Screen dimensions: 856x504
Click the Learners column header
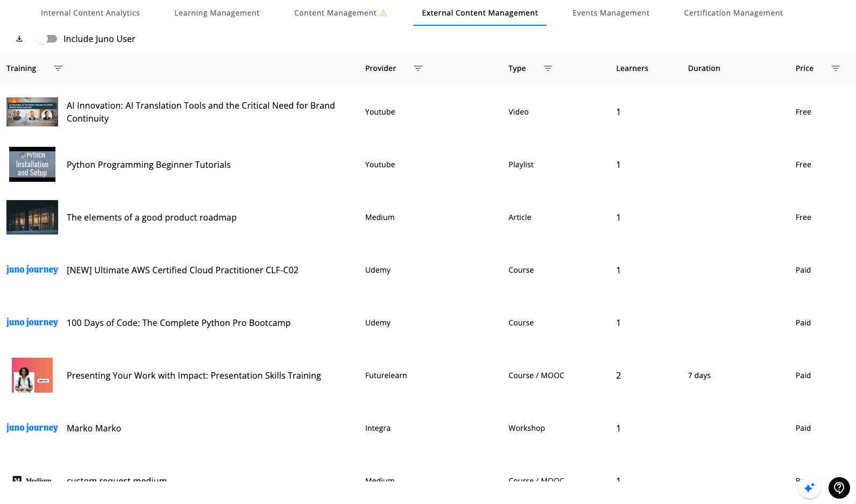pos(632,68)
